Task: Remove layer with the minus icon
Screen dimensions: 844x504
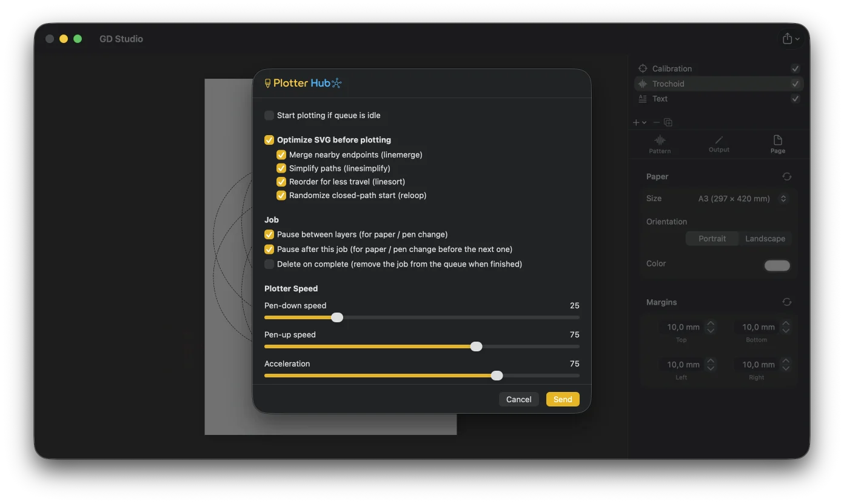Action: pos(656,122)
